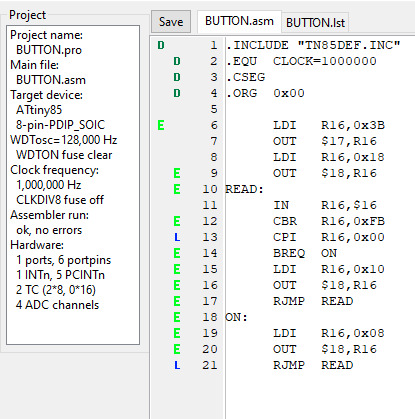The image size is (415, 419).
Task: Click the 1,000,000 Hz clock frequency
Action: pos(49,185)
